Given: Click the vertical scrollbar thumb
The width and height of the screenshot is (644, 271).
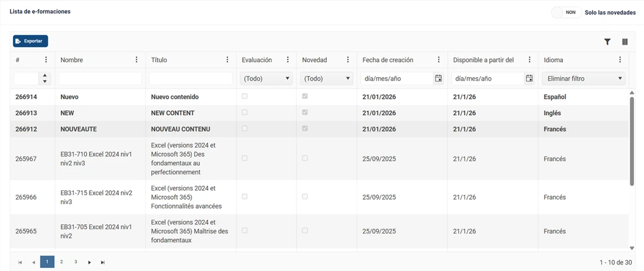Looking at the screenshot, I should pos(631,140).
